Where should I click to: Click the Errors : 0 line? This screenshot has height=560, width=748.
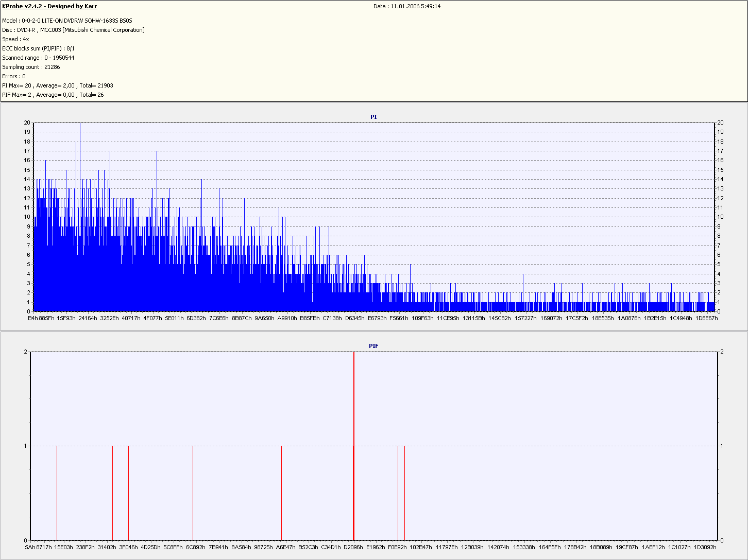click(14, 76)
